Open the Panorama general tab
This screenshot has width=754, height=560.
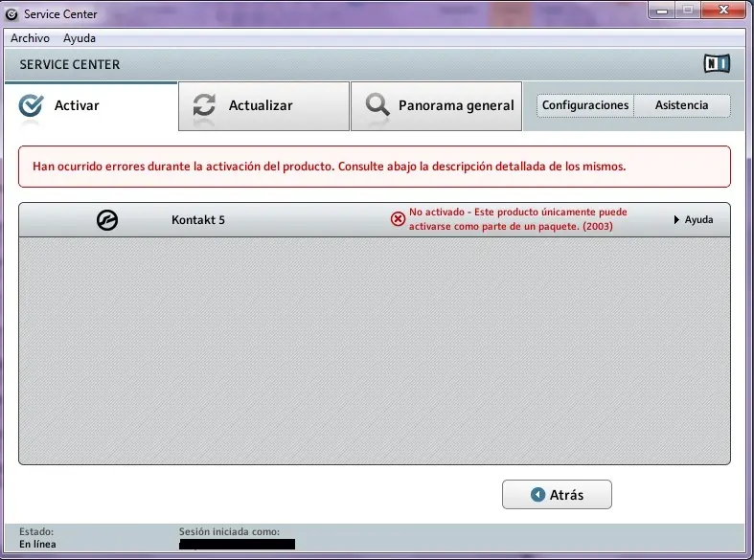tap(436, 106)
